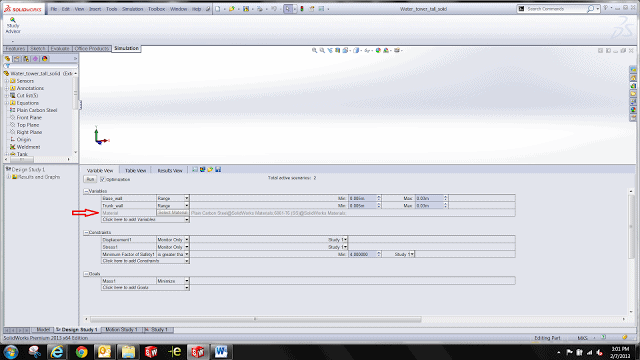The height and width of the screenshot is (360, 640).
Task: Open the Mass1 Minimize dropdown
Action: 173,281
